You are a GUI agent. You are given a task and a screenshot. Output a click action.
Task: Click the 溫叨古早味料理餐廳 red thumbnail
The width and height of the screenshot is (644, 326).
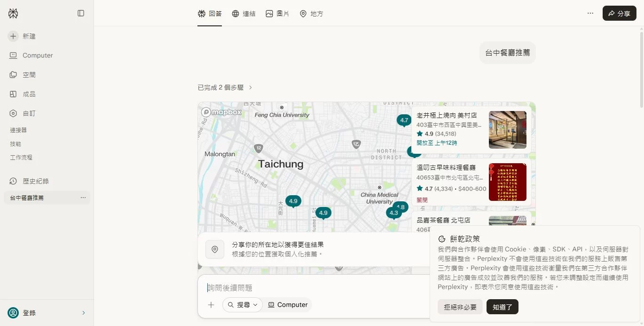pos(508,182)
